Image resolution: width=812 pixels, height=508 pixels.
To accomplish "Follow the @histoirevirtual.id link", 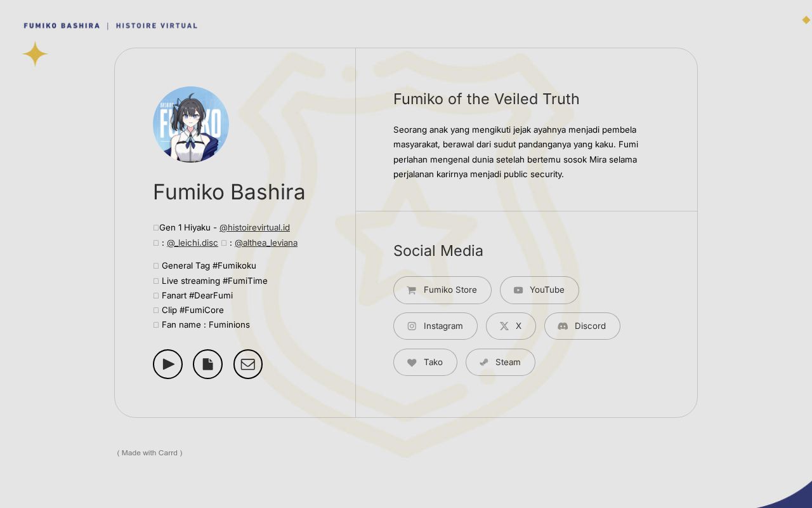I will (x=254, y=227).
